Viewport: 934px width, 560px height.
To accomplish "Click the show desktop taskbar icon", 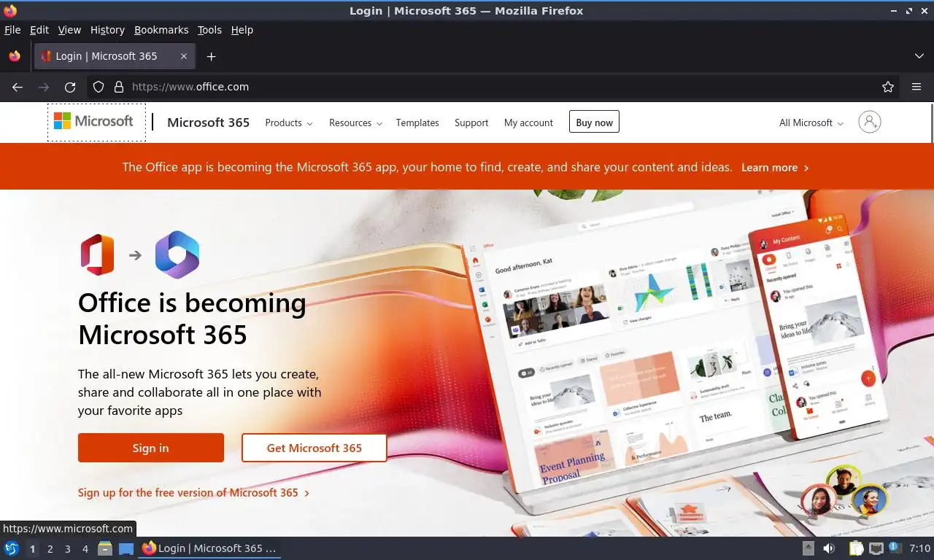I will tap(126, 548).
